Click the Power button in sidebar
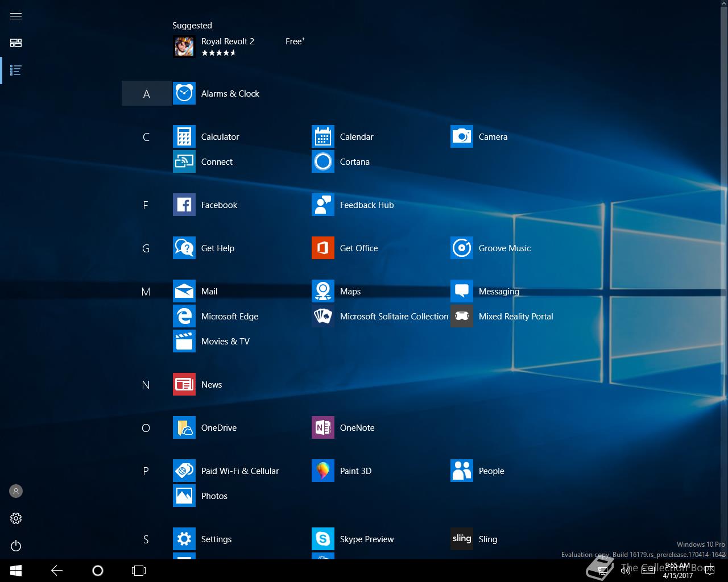728x582 pixels. [x=16, y=546]
